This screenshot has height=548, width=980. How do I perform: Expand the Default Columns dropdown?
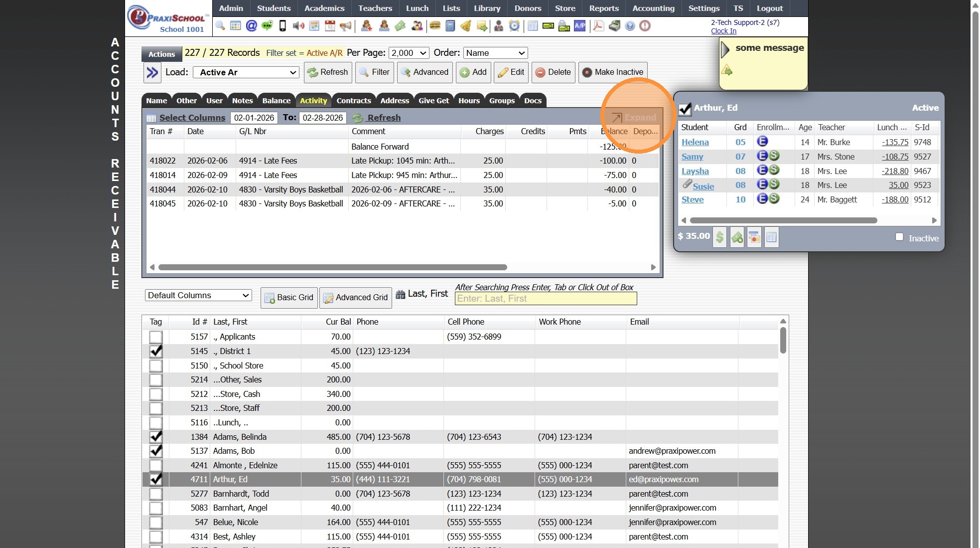pos(198,295)
